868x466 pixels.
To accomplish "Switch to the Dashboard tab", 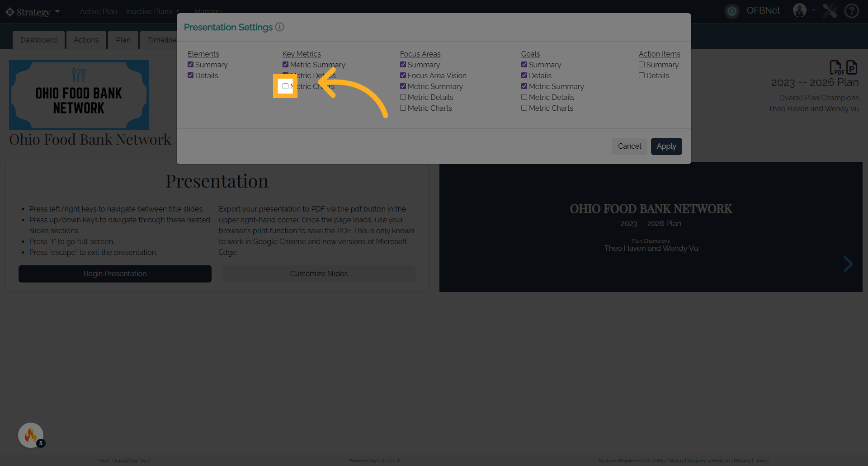I will pos(38,40).
